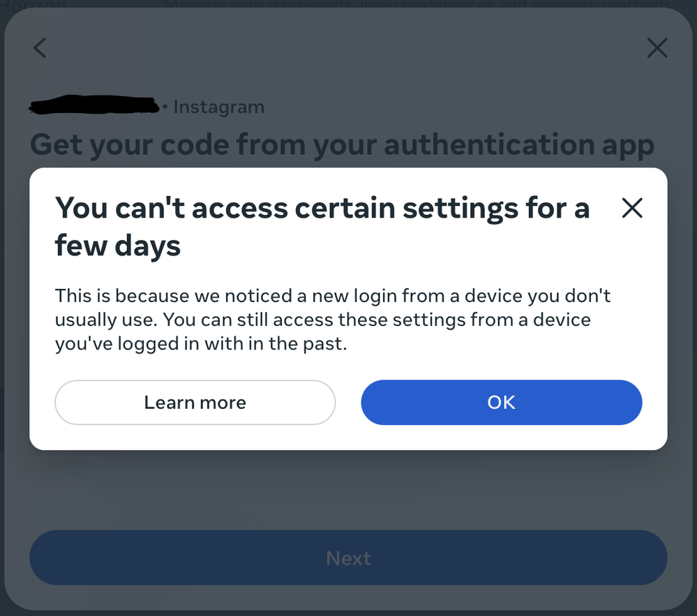Screen dimensions: 697x616
Task: Click the "few days" title line
Action: pos(118,246)
